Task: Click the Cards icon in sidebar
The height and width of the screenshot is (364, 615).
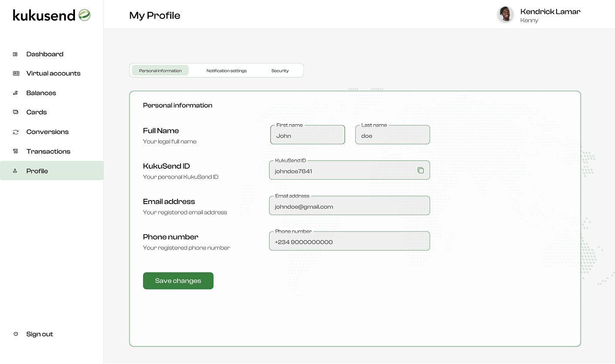Action: click(x=15, y=112)
